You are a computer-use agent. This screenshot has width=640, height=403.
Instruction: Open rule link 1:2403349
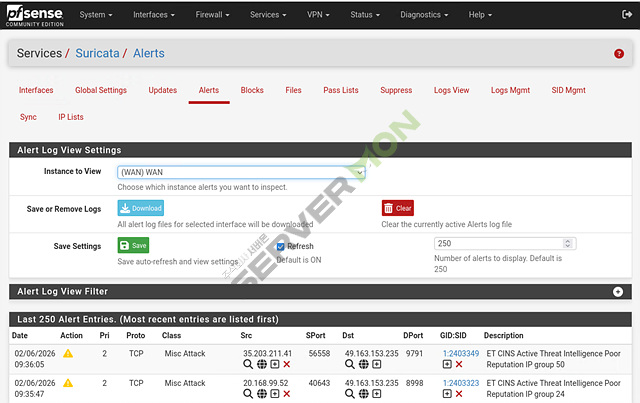[x=461, y=354]
